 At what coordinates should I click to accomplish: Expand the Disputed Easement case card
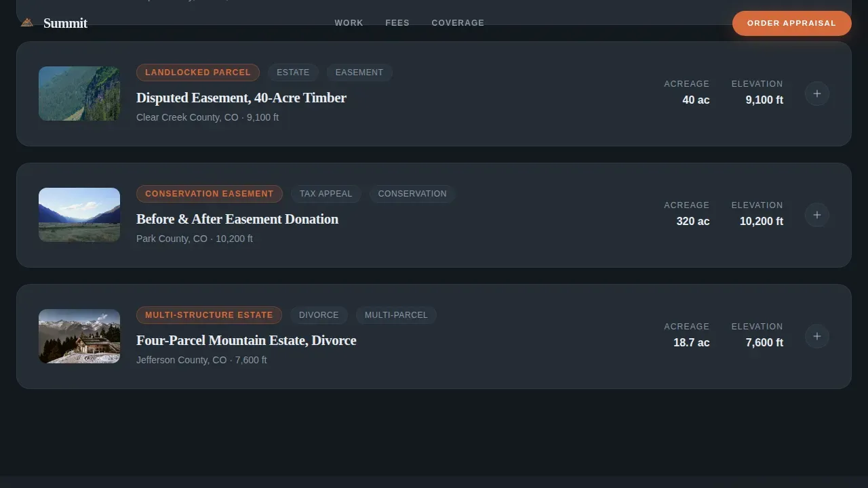coord(816,94)
